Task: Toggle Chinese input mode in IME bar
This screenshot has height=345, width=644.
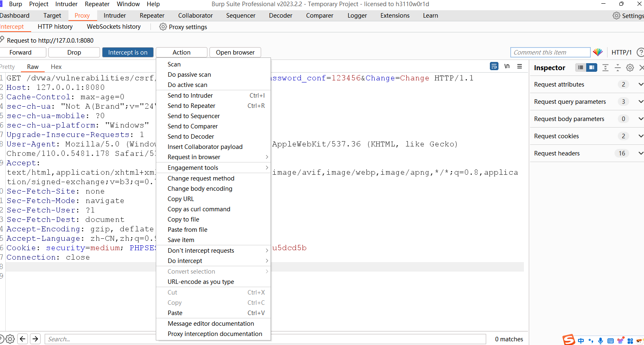Action: (581, 340)
